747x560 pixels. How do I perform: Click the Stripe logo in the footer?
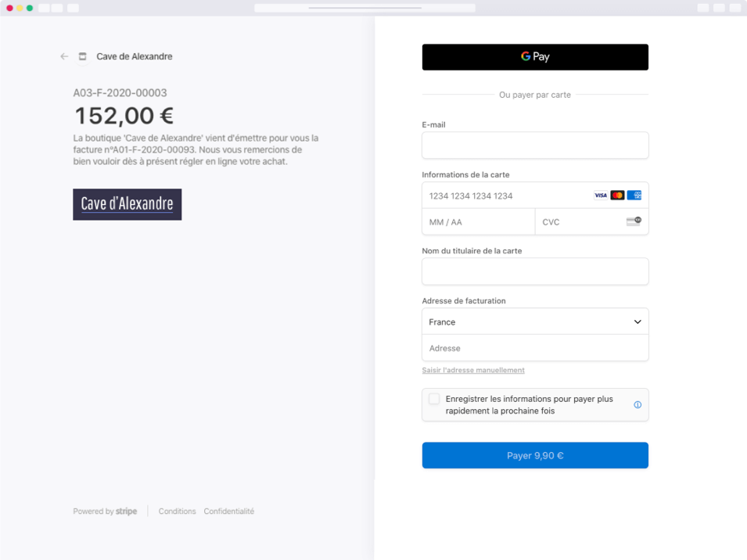click(x=125, y=511)
